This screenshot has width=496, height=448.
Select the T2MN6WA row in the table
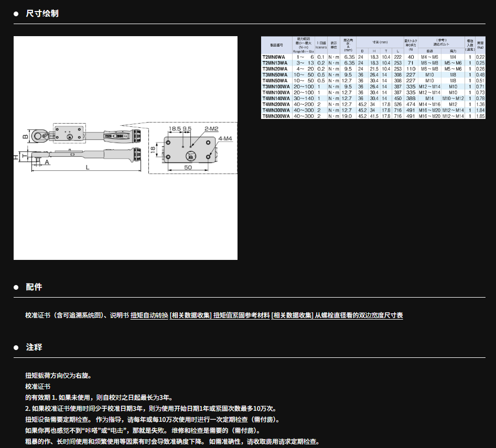pos(373,57)
